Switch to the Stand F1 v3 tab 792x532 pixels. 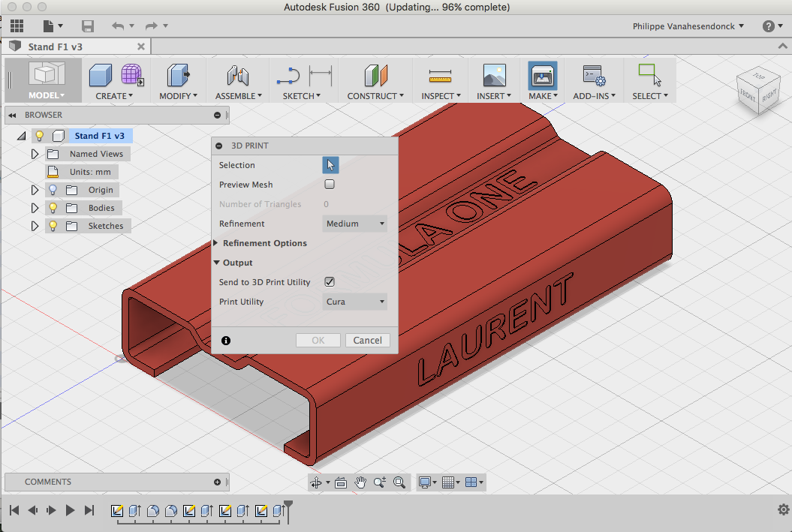coord(56,47)
